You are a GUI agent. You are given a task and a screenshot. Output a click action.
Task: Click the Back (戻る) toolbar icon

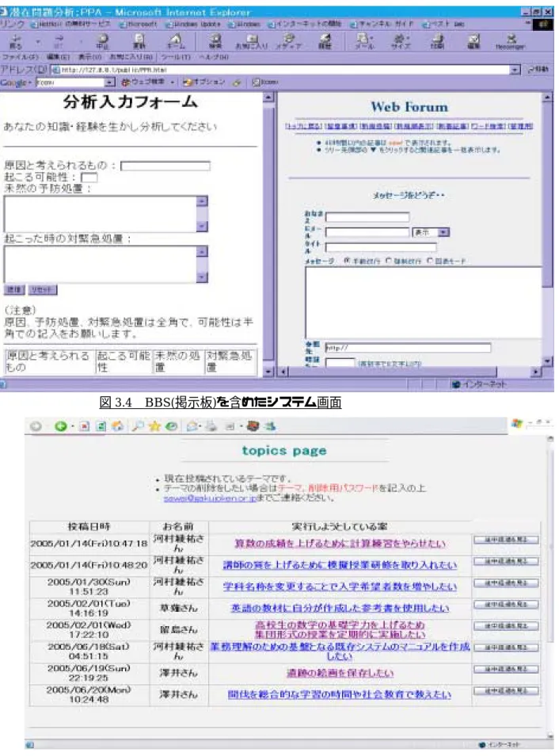tap(16, 41)
